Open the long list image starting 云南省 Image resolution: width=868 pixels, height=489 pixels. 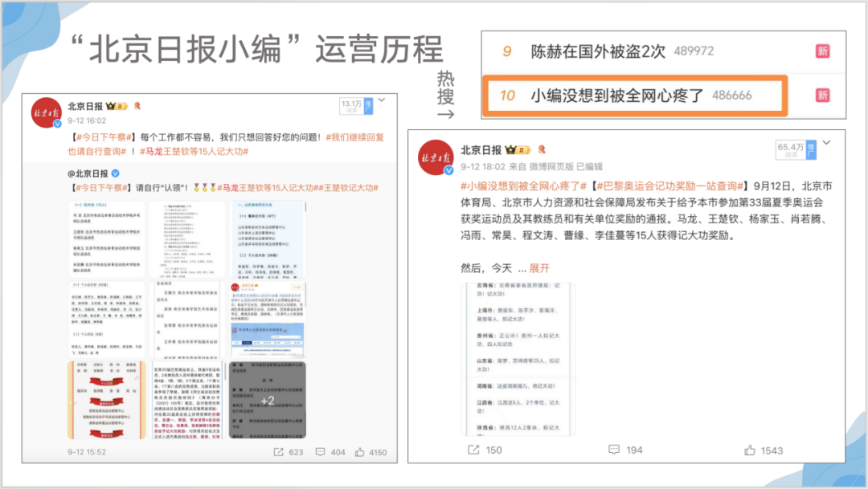pos(518,359)
